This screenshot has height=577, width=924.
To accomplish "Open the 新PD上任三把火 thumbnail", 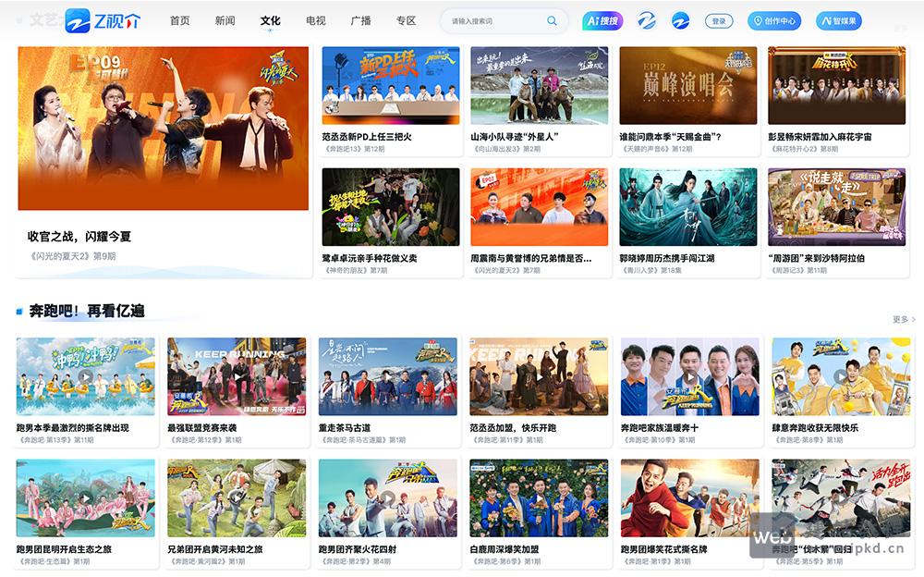I will pos(391,86).
